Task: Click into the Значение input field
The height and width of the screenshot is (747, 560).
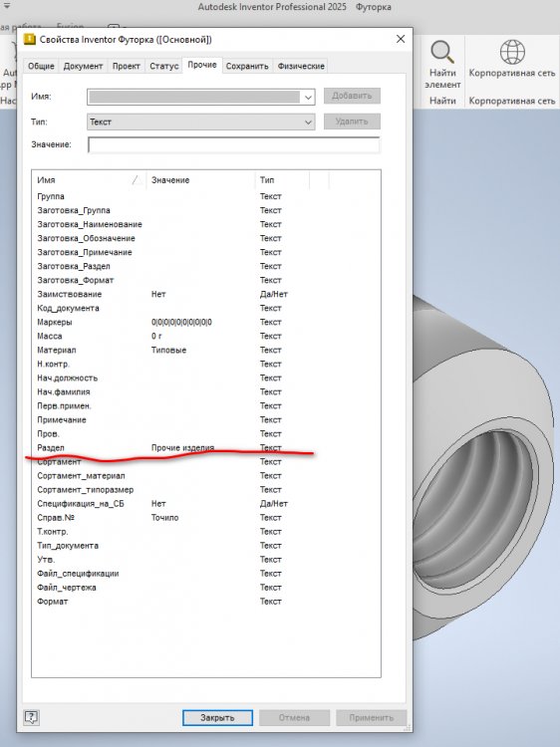Action: 233,144
